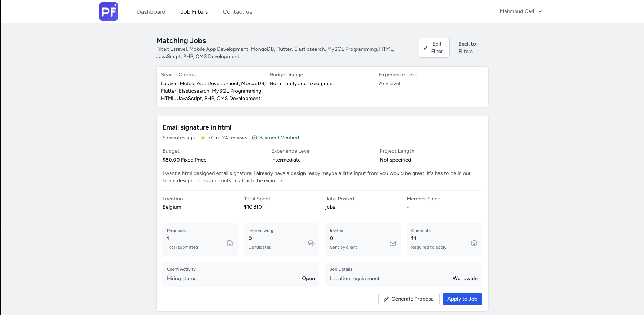Click Both hourly and fixed price text
This screenshot has width=644, height=315.
pyautogui.click(x=301, y=84)
